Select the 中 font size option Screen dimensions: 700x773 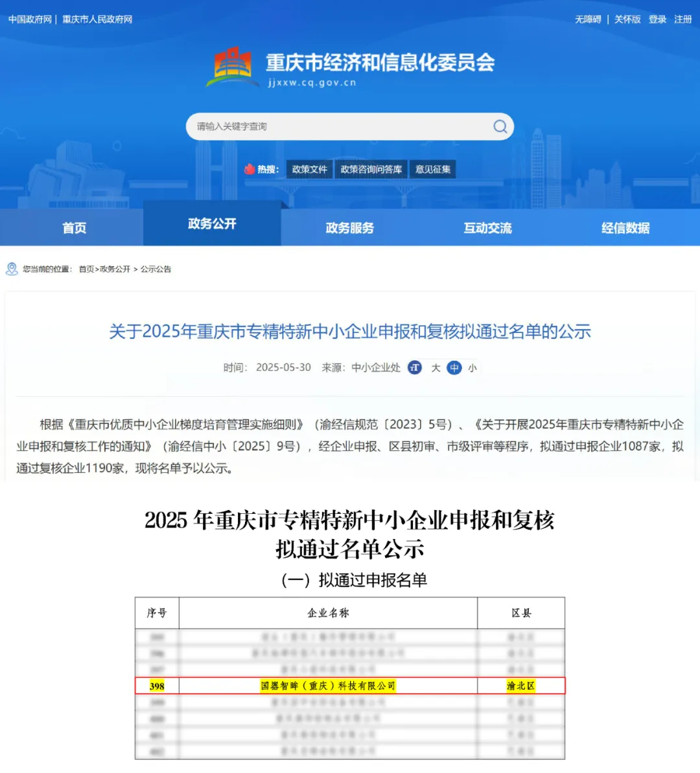[x=454, y=368]
